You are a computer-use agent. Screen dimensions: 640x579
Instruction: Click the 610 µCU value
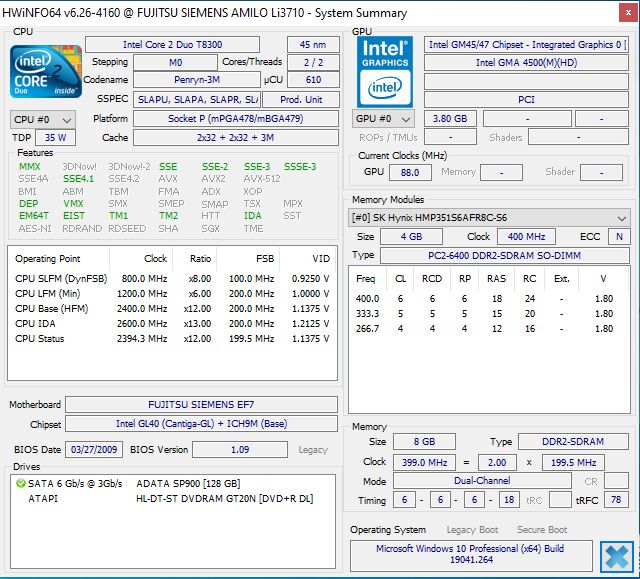(x=313, y=80)
